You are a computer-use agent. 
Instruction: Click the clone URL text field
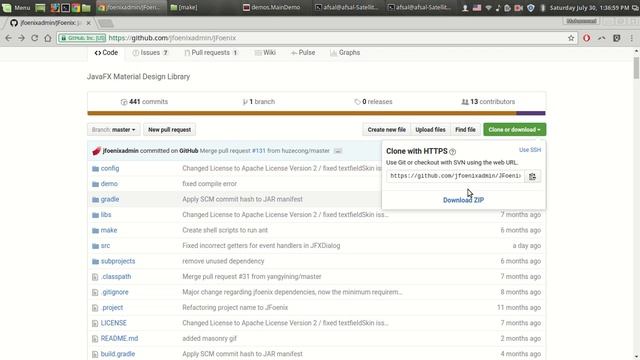(456, 176)
